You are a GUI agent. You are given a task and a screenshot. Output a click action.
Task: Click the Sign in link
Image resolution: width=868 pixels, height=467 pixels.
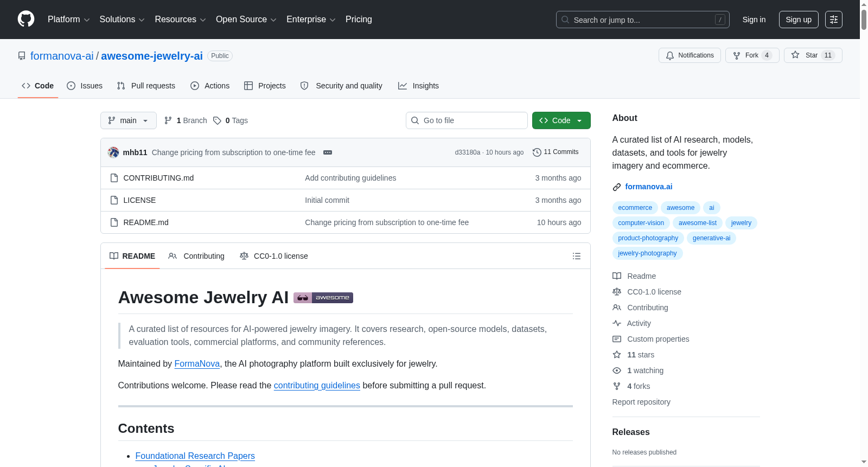click(754, 20)
